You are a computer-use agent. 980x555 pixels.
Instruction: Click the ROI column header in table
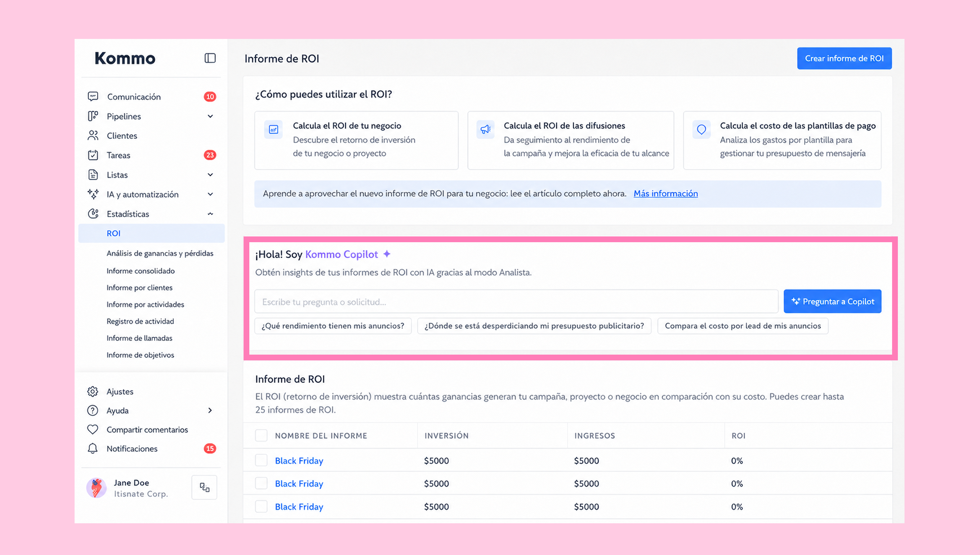pos(738,436)
